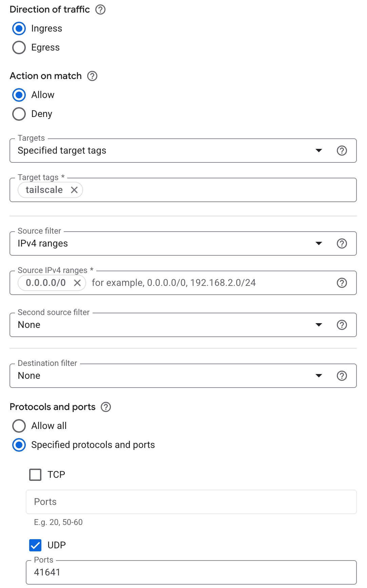This screenshot has height=588, width=367.
Task: Select the Deny action radio button
Action: tap(19, 114)
